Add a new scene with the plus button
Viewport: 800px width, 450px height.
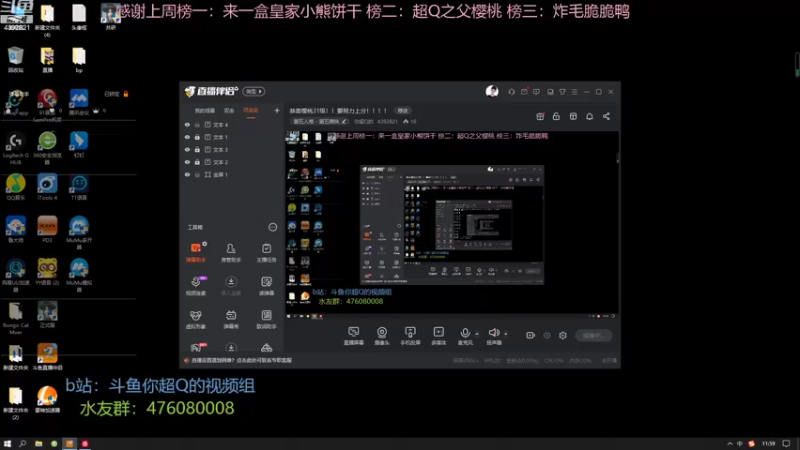tap(277, 110)
